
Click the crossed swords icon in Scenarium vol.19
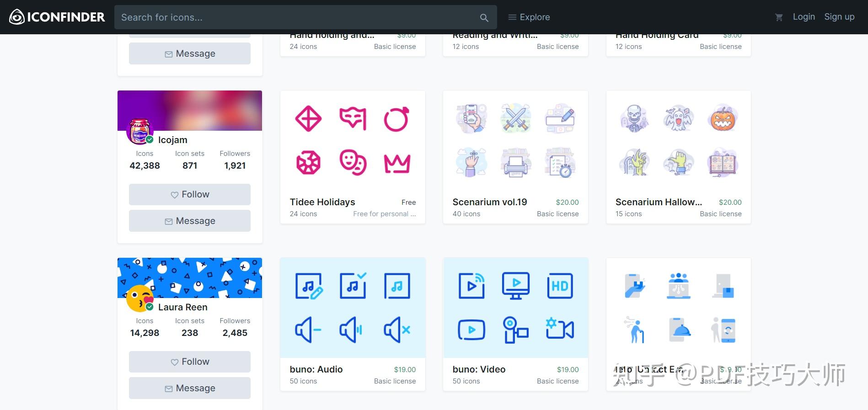coord(515,118)
